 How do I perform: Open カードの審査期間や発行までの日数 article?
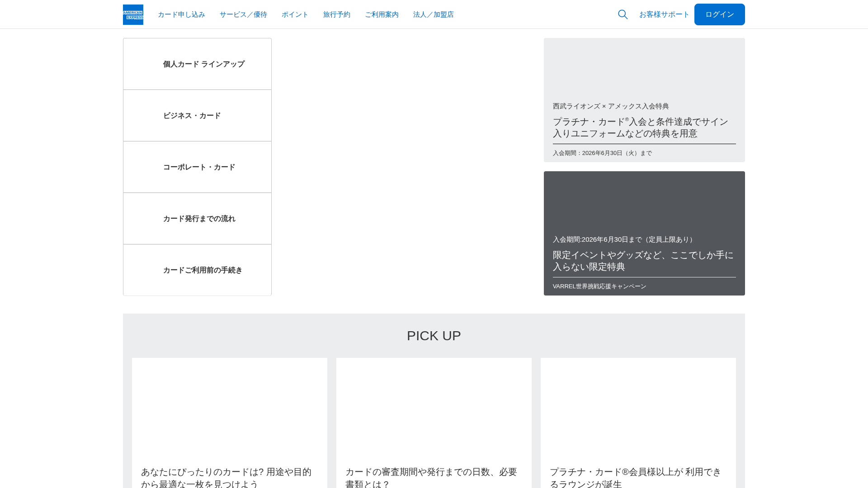(434, 423)
